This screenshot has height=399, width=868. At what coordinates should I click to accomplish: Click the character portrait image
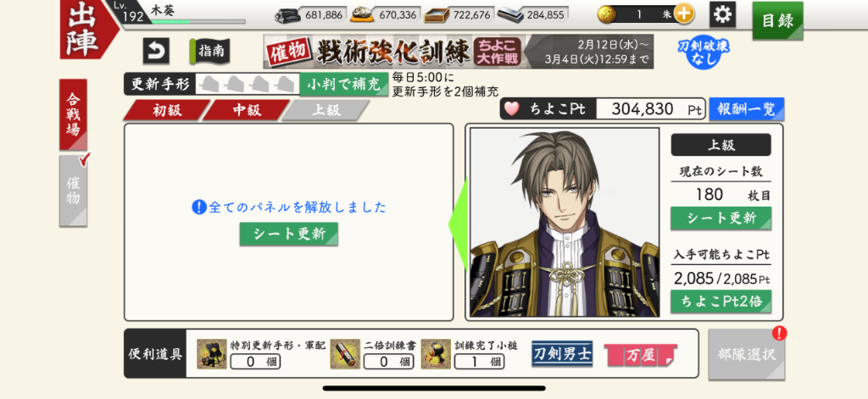[565, 222]
